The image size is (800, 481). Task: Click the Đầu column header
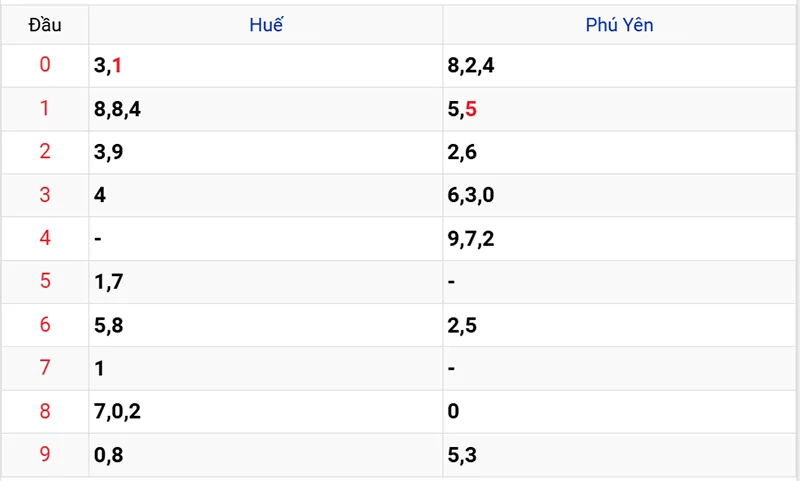point(45,25)
